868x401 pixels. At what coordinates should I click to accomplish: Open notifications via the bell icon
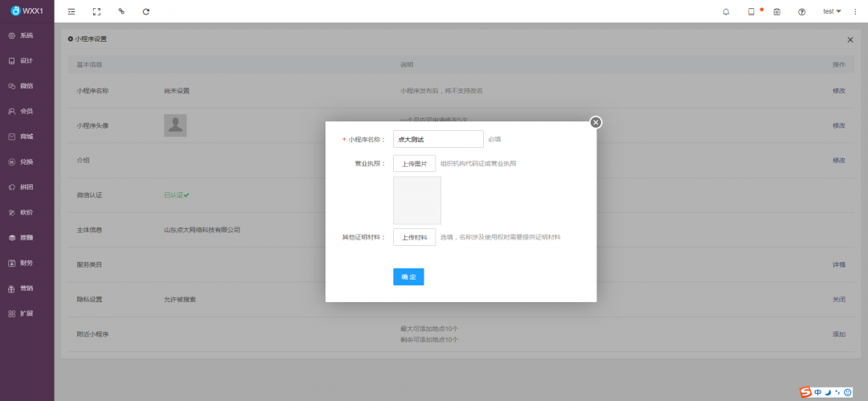(726, 11)
